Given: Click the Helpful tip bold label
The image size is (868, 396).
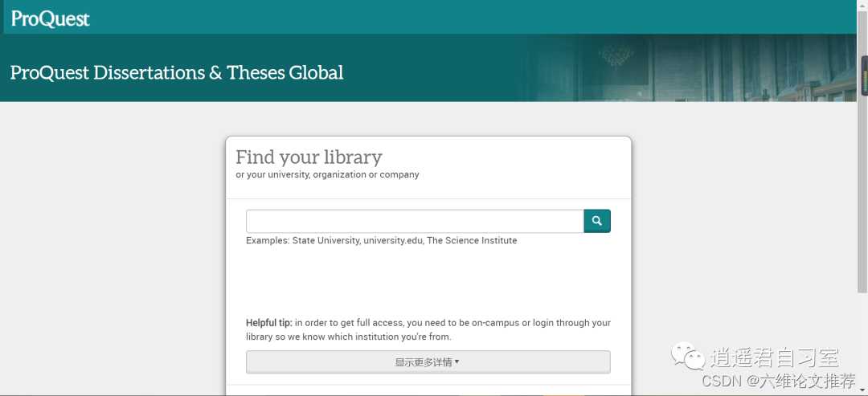Looking at the screenshot, I should [x=269, y=322].
